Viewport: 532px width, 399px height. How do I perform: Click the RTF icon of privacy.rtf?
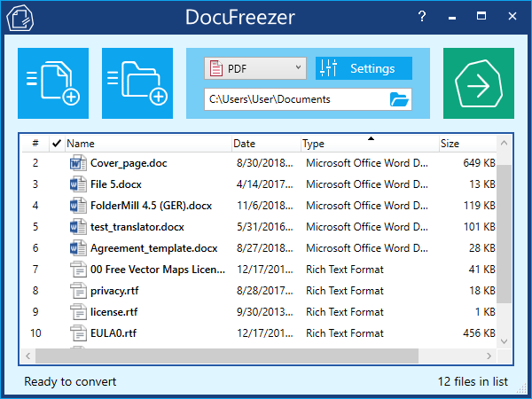point(78,291)
